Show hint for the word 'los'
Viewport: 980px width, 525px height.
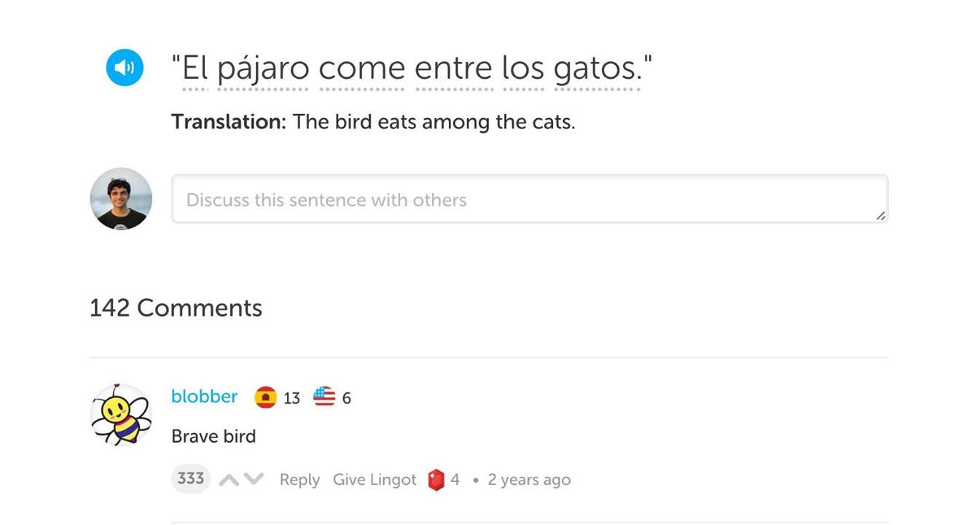click(x=522, y=69)
